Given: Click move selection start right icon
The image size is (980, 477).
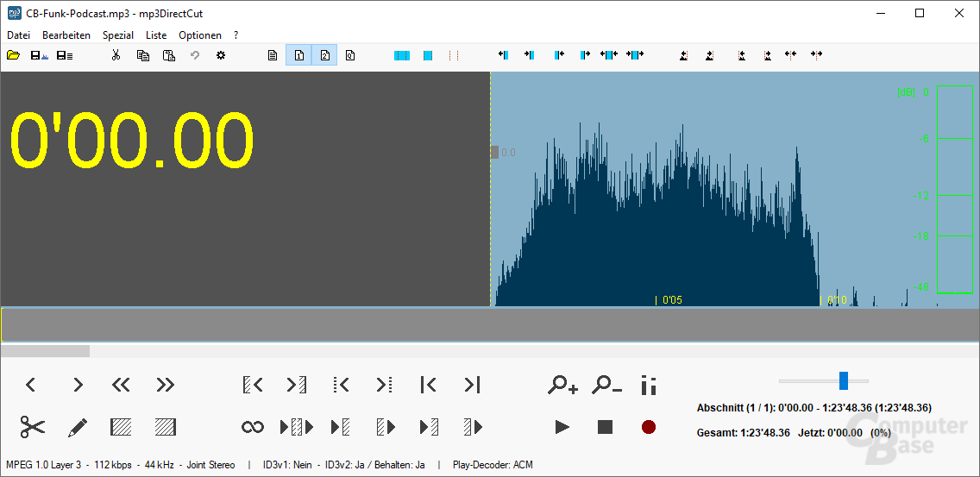Looking at the screenshot, I should point(530,55).
